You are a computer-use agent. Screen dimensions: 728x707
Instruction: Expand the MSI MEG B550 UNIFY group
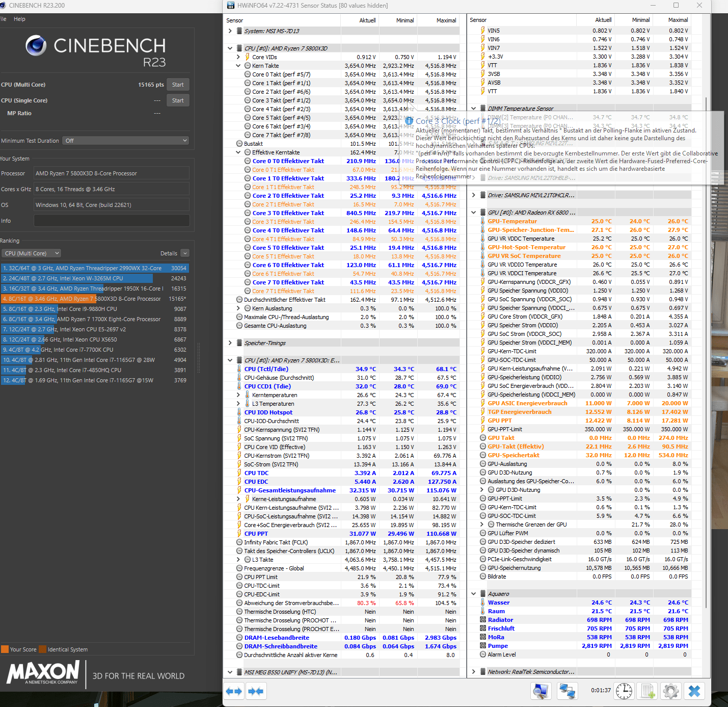[230, 672]
